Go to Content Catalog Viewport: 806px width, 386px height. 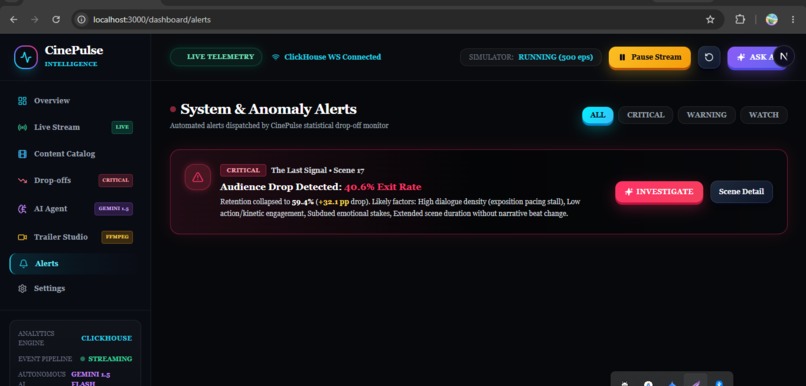(75, 154)
